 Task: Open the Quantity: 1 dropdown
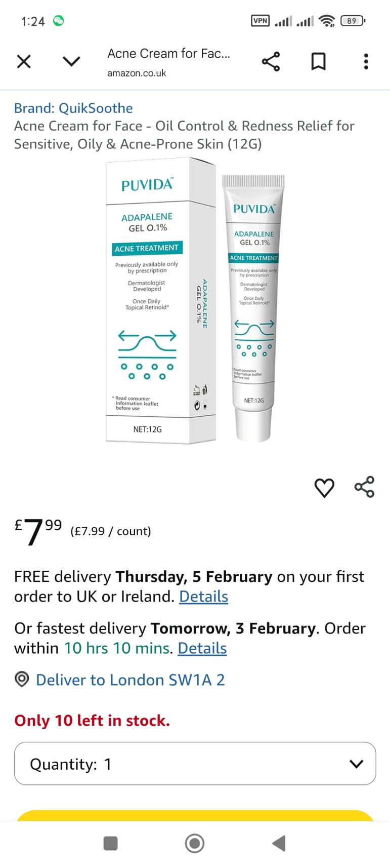coord(195,764)
